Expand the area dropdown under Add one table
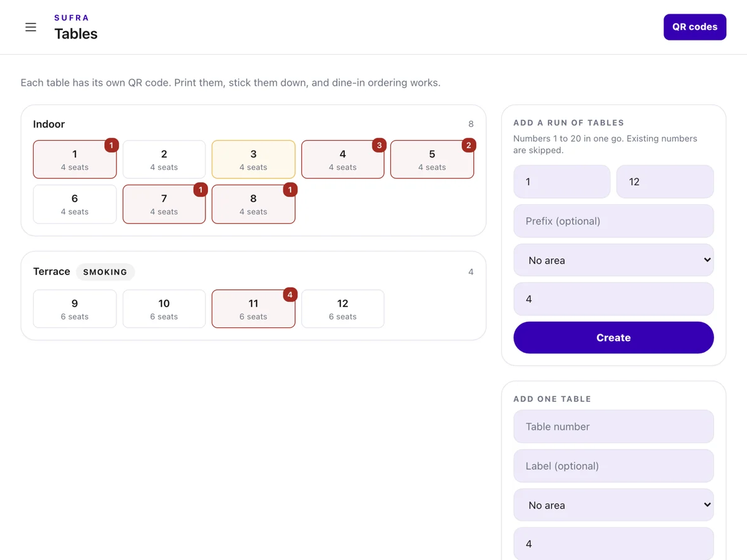 click(x=614, y=505)
